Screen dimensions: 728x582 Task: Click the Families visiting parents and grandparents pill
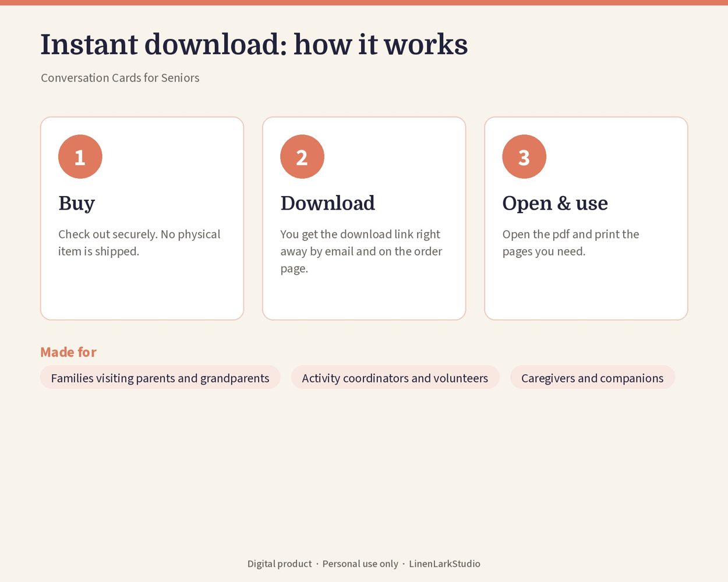point(160,378)
